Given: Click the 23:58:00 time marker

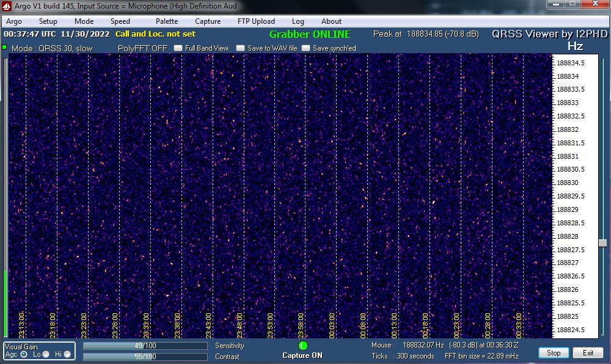Looking at the screenshot, I should 301,326.
